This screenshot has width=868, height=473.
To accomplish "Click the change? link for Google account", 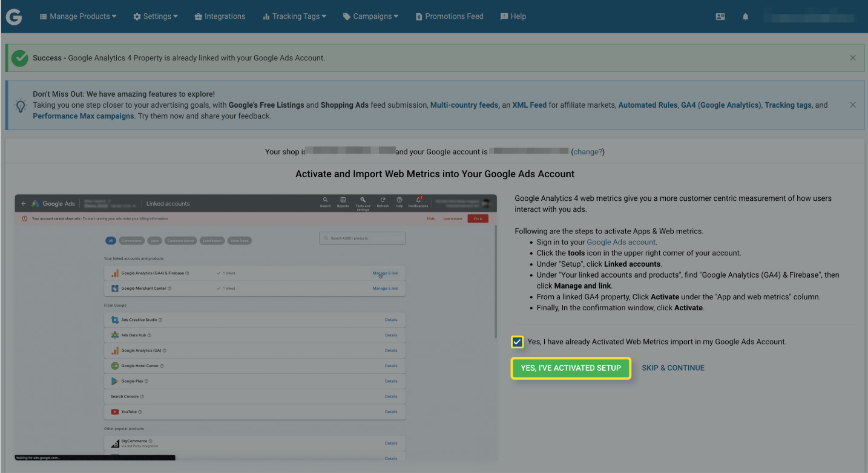I will pos(588,152).
